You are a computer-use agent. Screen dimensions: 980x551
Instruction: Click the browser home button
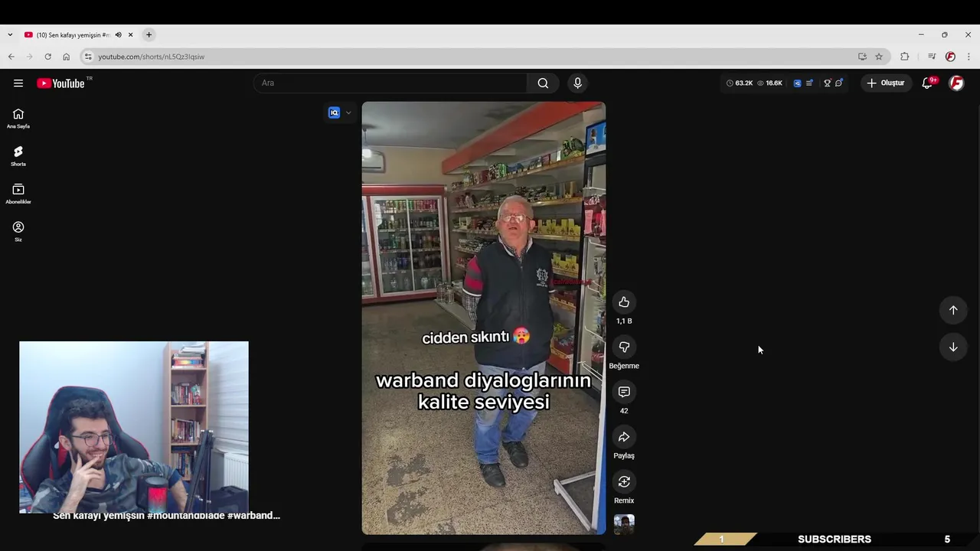[66, 57]
